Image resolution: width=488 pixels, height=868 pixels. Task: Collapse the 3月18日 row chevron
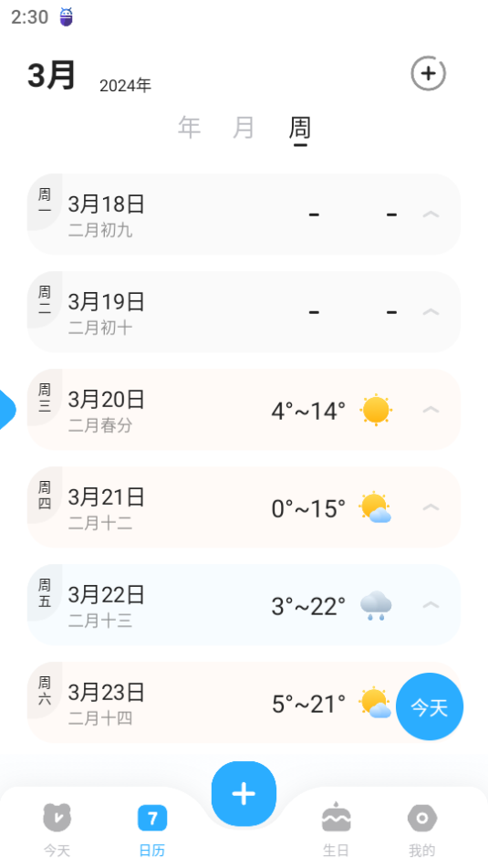click(x=431, y=214)
